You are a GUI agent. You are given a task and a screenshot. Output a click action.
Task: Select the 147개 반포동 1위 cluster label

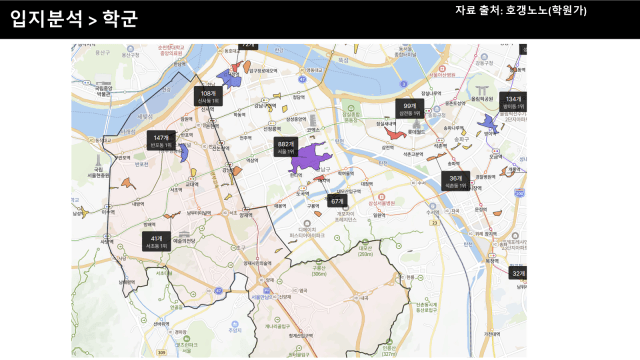point(161,141)
